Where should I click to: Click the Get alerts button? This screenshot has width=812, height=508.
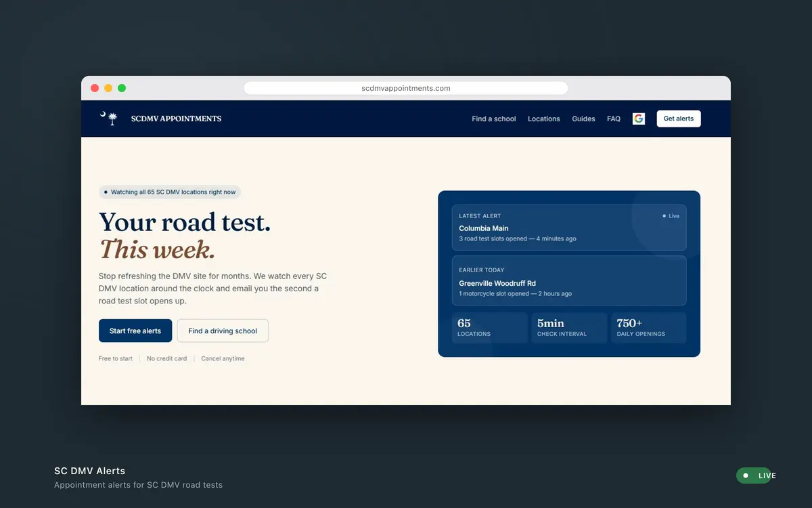679,119
